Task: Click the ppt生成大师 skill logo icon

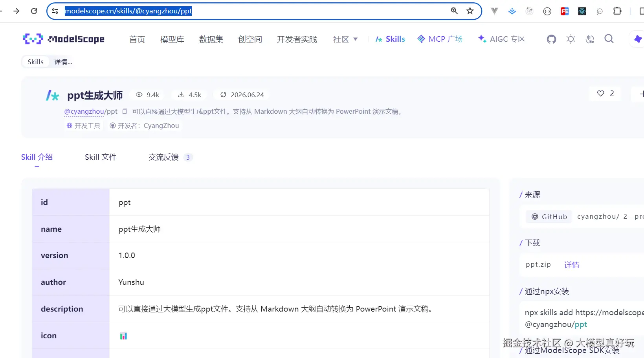Action: [x=53, y=96]
